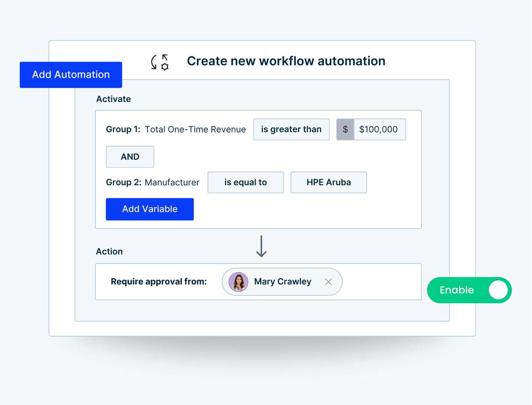Select the Mary Crawley approver chip

pyautogui.click(x=282, y=282)
